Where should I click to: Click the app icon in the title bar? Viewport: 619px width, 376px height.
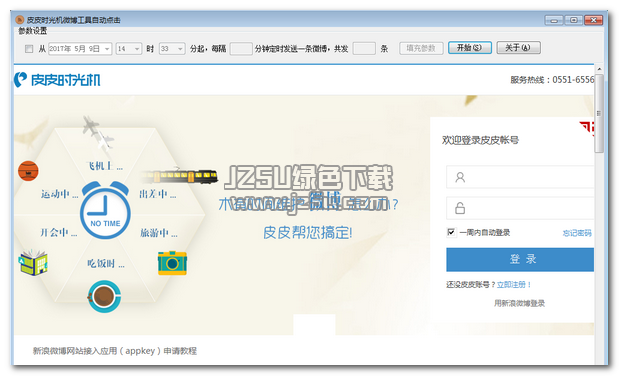(x=20, y=20)
